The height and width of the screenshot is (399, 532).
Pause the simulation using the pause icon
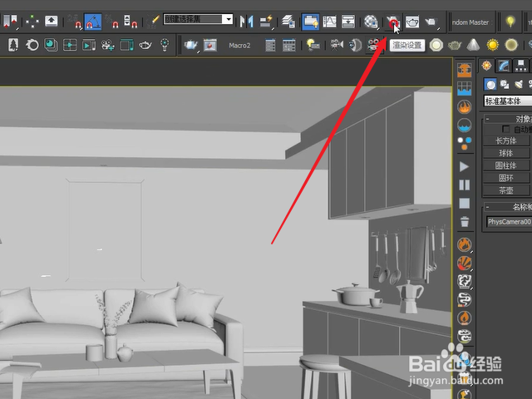point(464,185)
